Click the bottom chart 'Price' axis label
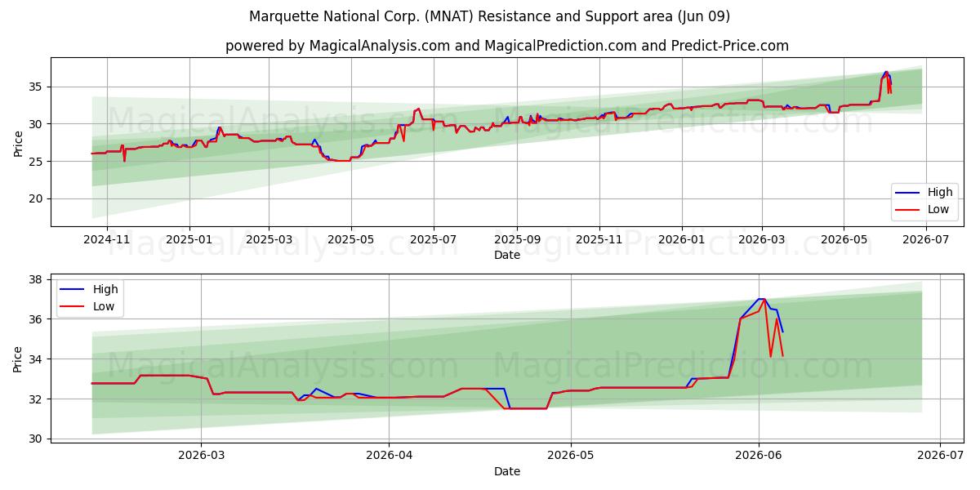The width and height of the screenshot is (980, 490). [18, 358]
